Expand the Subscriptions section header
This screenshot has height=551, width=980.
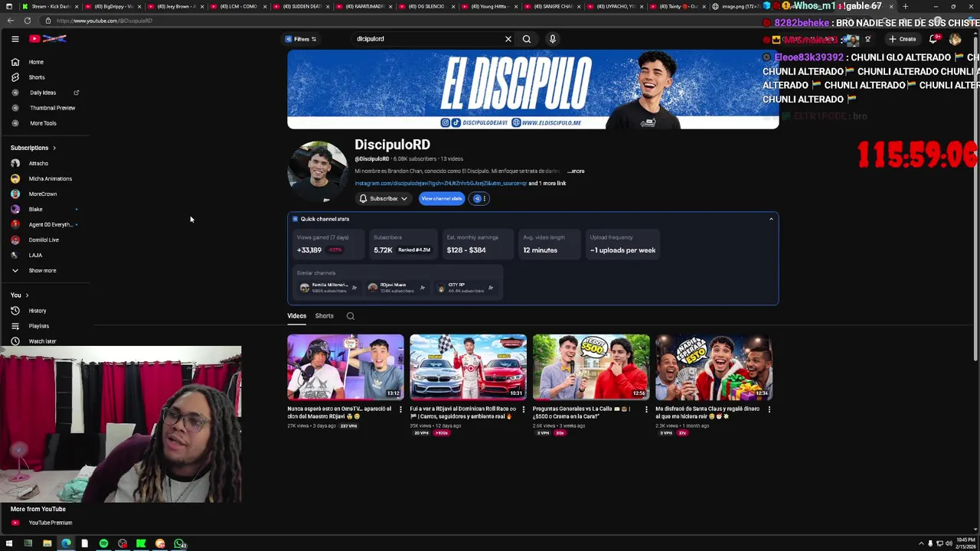(x=33, y=148)
